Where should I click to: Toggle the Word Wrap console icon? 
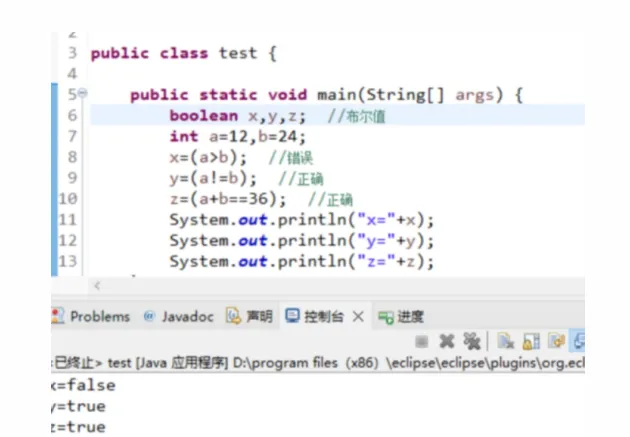click(556, 341)
